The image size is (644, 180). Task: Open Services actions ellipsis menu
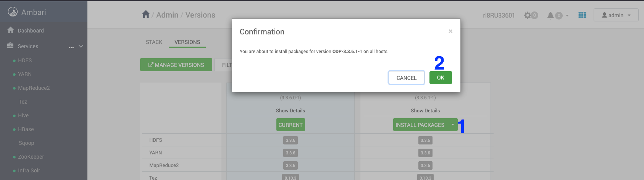71,47
